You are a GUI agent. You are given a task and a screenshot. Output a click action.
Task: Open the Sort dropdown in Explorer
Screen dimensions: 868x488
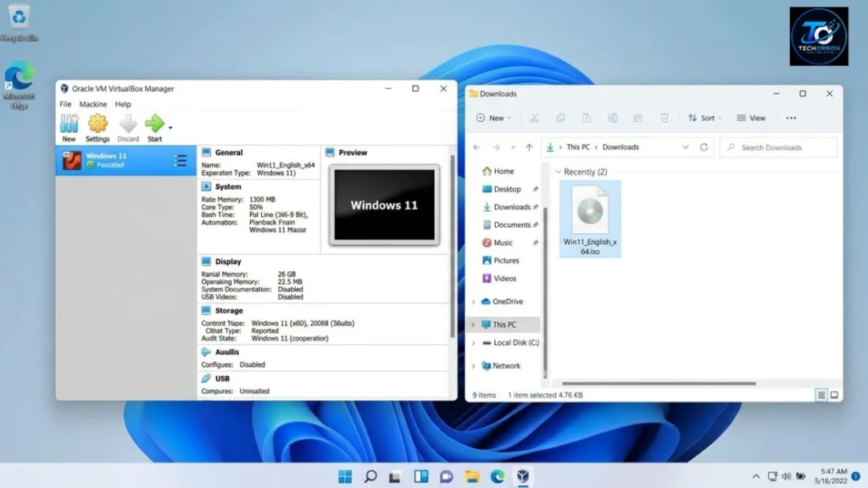[x=704, y=118]
